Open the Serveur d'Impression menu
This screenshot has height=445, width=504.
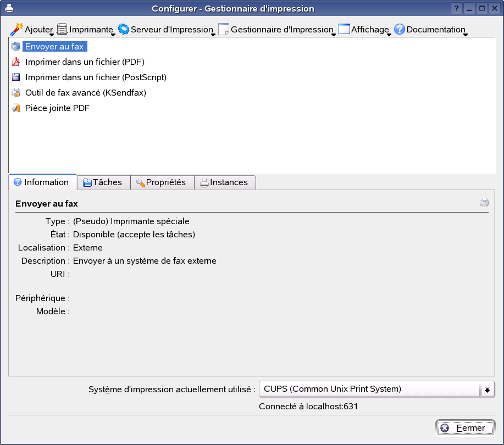pyautogui.click(x=167, y=30)
